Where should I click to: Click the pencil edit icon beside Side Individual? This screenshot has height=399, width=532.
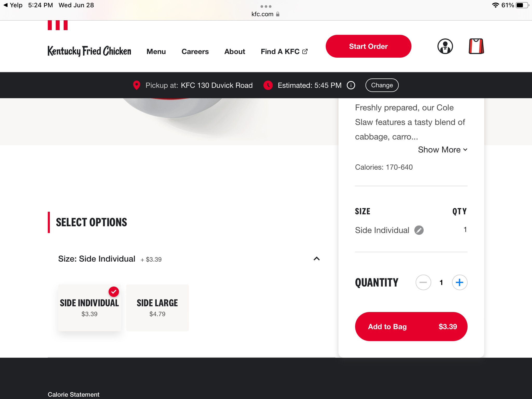click(x=419, y=230)
